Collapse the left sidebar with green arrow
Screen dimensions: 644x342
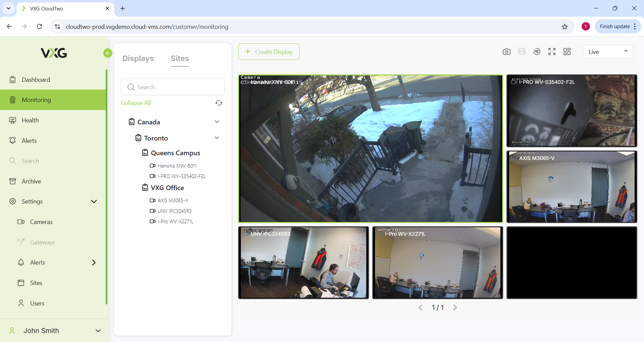point(108,53)
